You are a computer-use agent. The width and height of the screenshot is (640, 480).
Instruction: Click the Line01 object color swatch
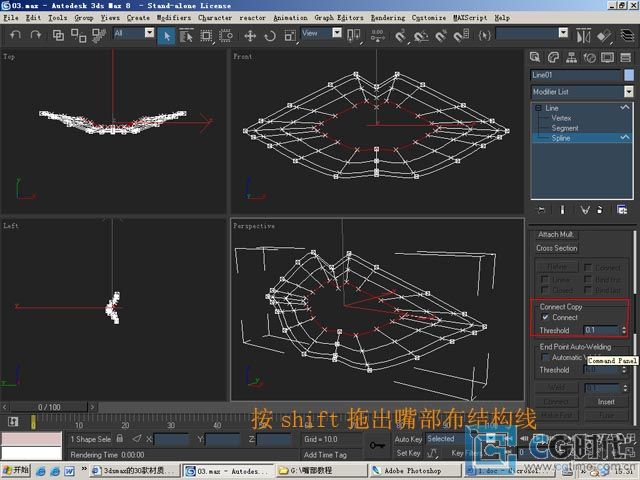click(x=629, y=75)
